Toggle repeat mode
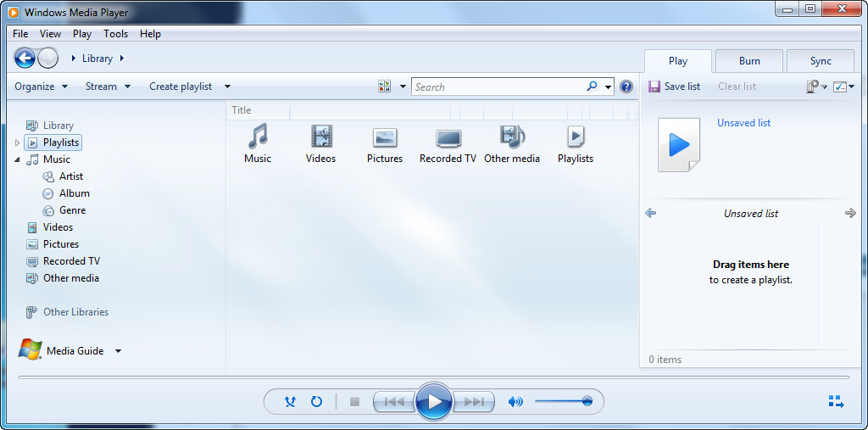The height and width of the screenshot is (430, 868). [316, 402]
